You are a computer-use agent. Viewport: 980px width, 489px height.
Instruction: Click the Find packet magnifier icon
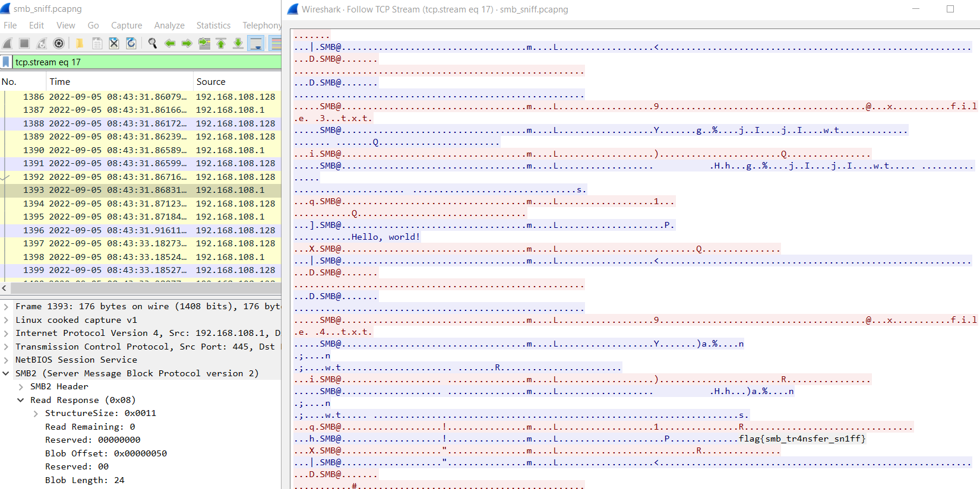tap(153, 43)
